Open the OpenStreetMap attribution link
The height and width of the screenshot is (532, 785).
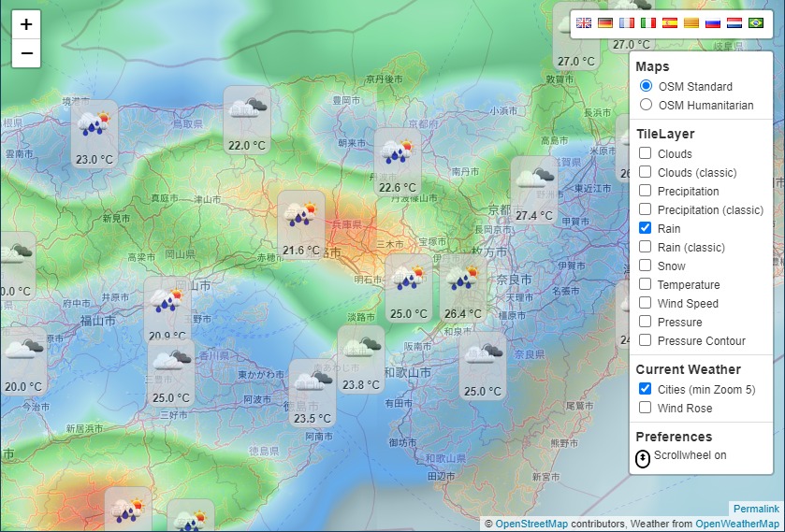(531, 524)
